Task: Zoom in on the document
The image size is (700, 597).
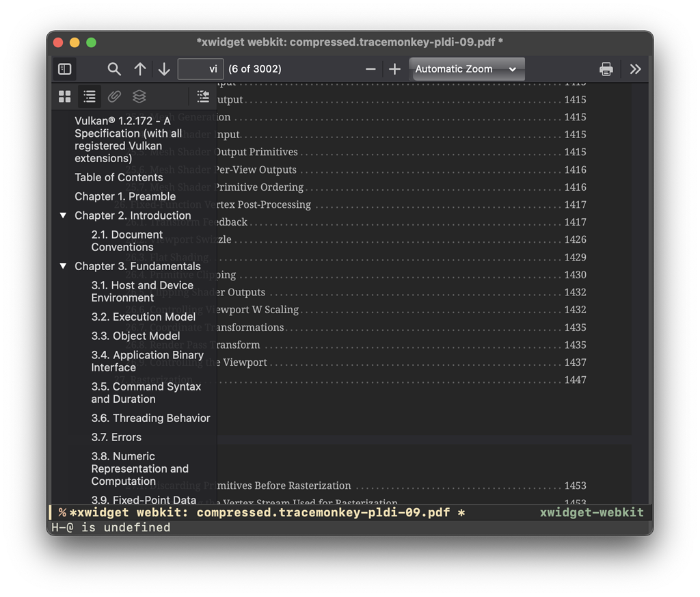Action: pos(394,68)
